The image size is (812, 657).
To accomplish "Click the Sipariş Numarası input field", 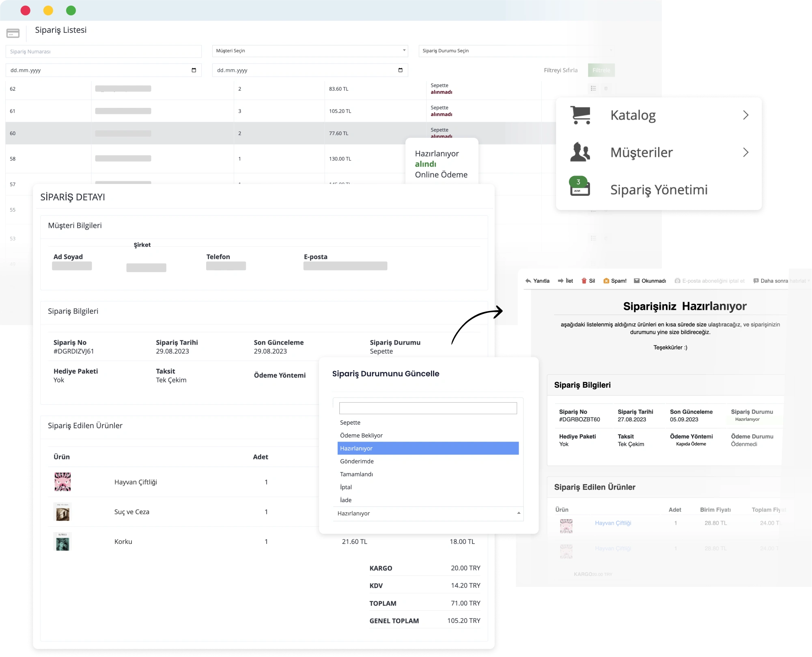I will point(103,52).
